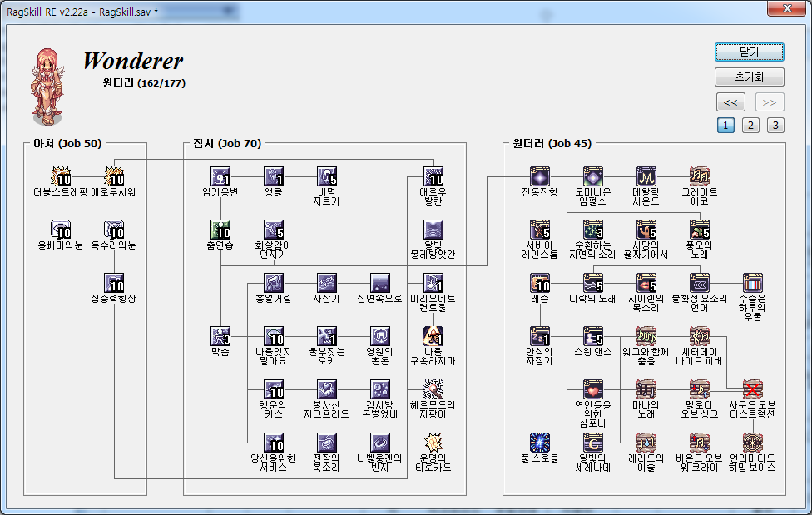The image size is (812, 515).
Task: Pick the 행운의 키스 skill icon
Action: pos(274,389)
